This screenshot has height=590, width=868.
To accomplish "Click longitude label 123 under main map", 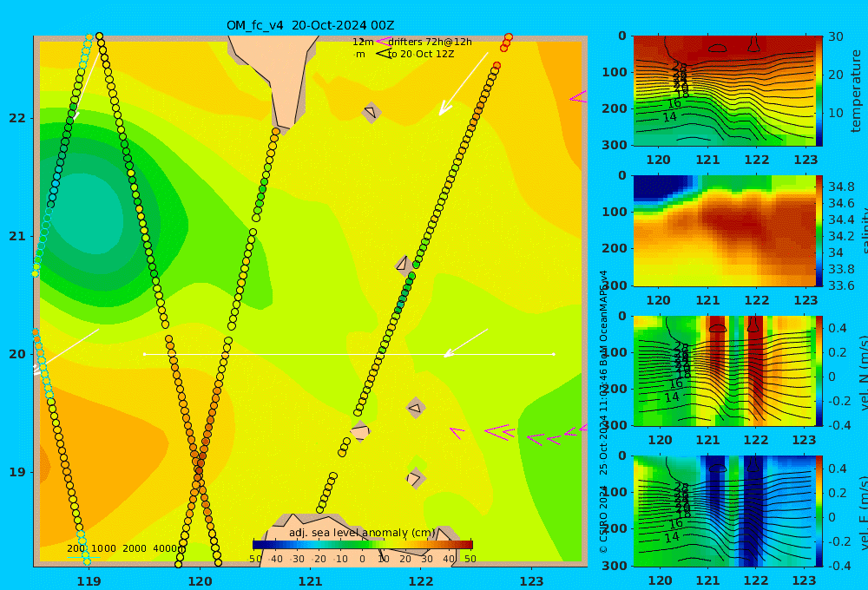I will [x=532, y=581].
